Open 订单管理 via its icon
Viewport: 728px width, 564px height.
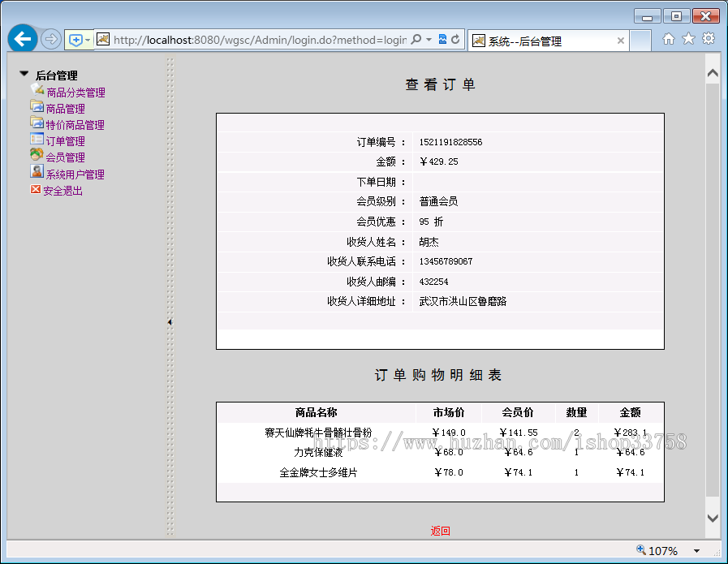[x=36, y=140]
